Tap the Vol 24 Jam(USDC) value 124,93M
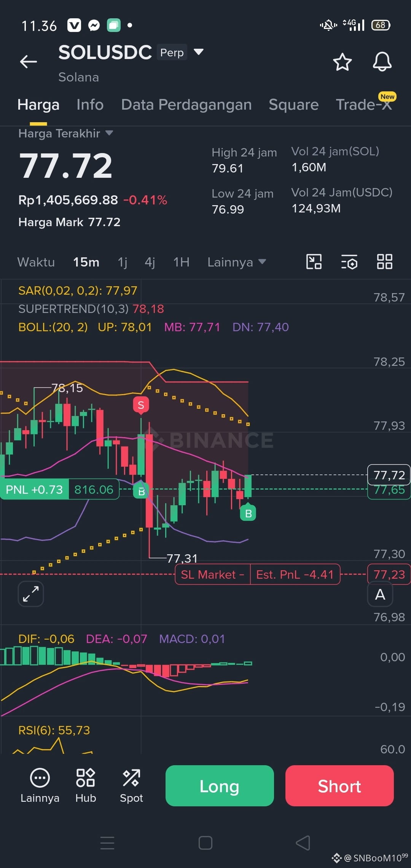411x868 pixels. pos(316,208)
